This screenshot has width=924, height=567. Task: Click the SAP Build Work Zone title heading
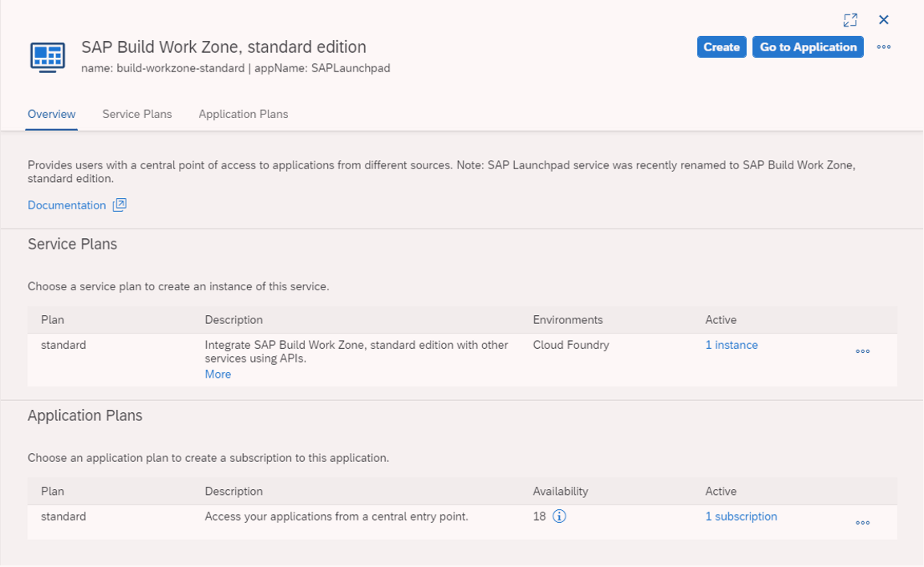pyautogui.click(x=224, y=47)
